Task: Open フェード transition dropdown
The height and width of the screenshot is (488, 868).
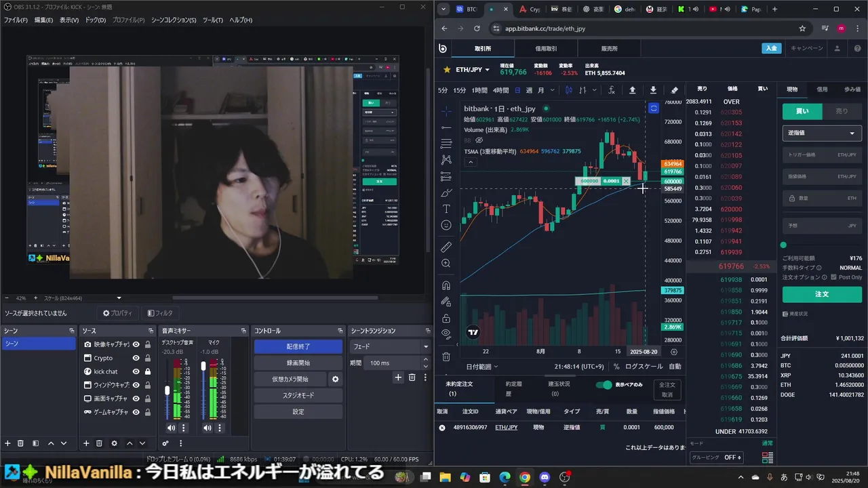Action: click(x=390, y=346)
